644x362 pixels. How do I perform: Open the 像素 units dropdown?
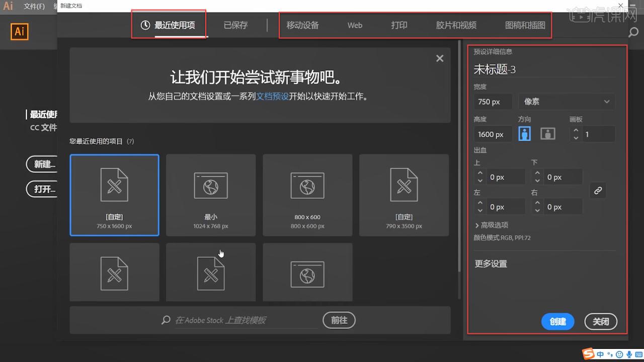pyautogui.click(x=567, y=102)
